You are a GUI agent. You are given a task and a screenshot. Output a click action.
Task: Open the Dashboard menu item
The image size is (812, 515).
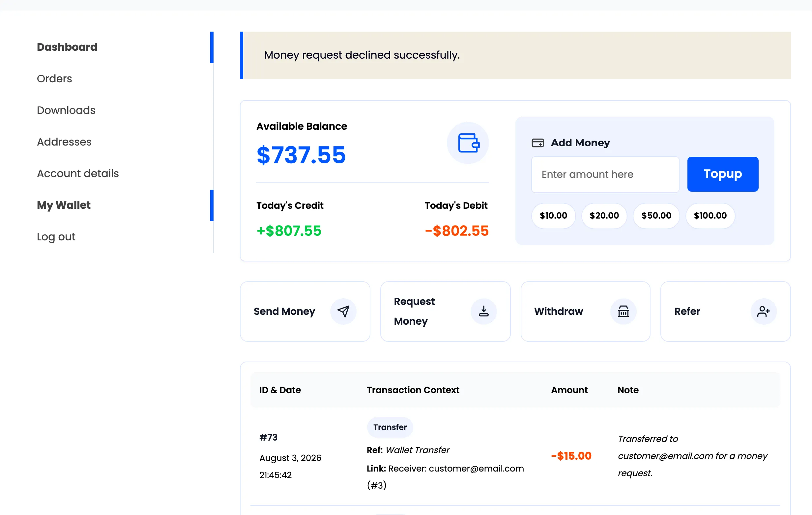coord(67,47)
